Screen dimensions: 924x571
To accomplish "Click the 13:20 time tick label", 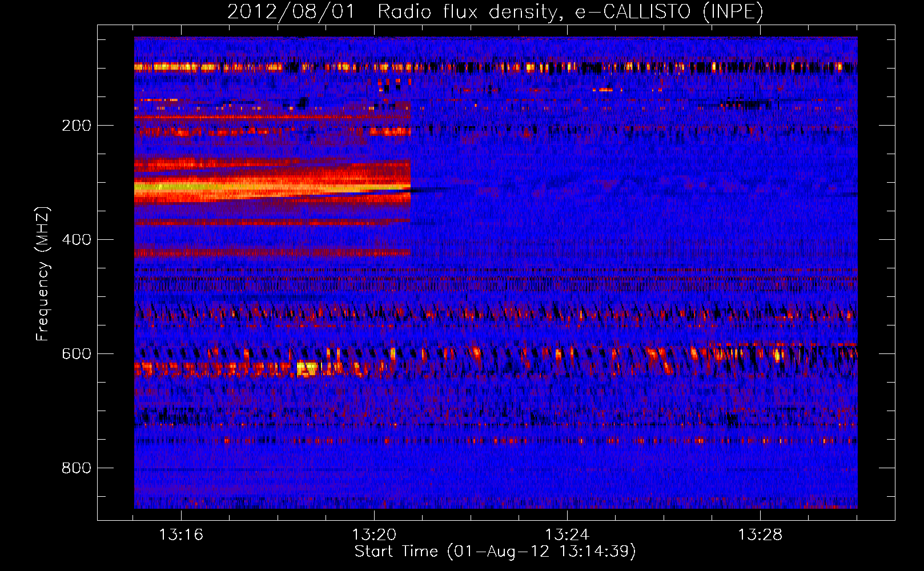I will tap(374, 535).
